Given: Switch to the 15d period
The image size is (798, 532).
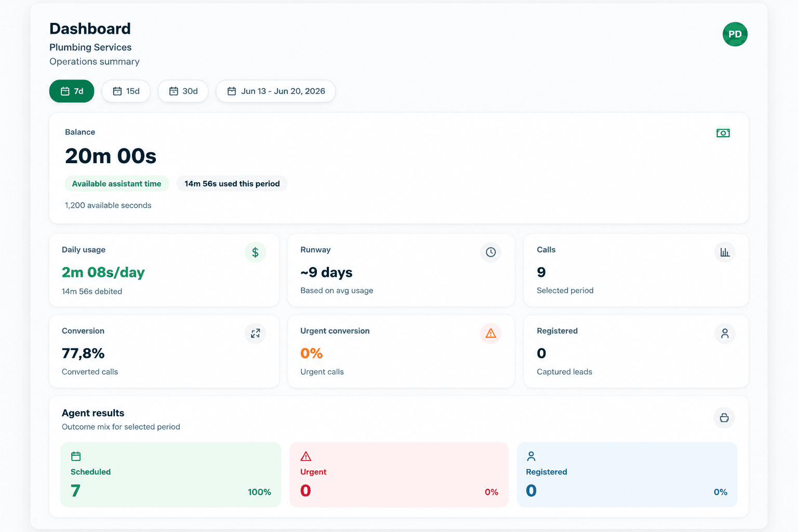Looking at the screenshot, I should [x=126, y=91].
